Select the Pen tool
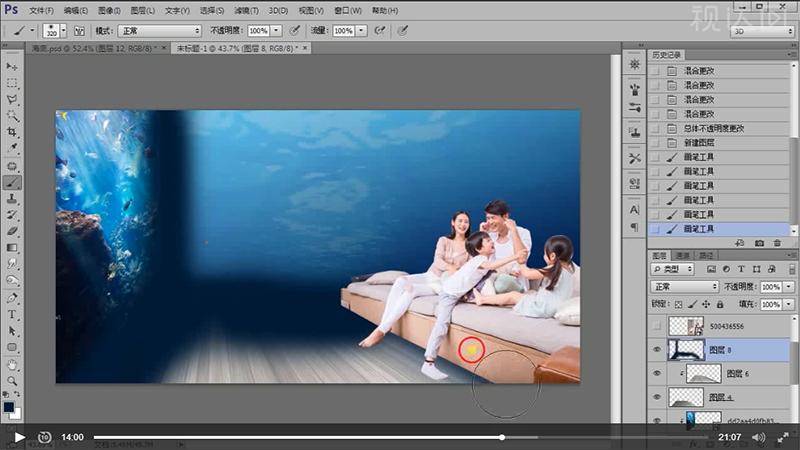The image size is (800, 450). pyautogui.click(x=12, y=298)
